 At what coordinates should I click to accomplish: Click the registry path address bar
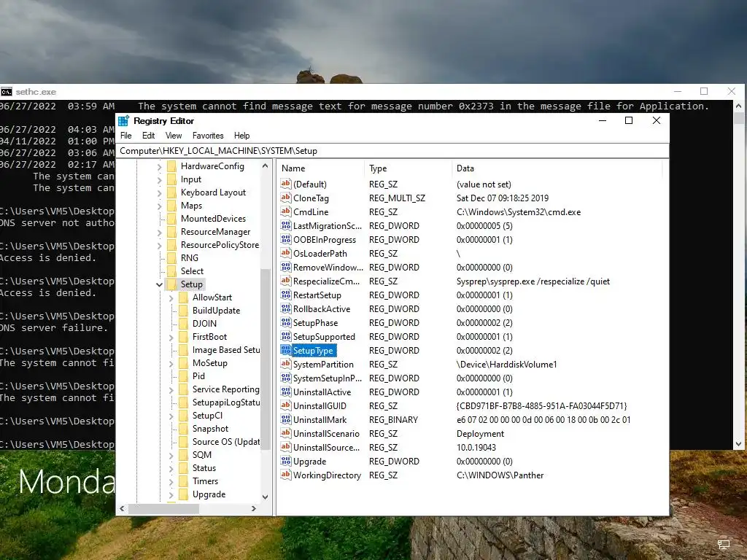tap(392, 151)
